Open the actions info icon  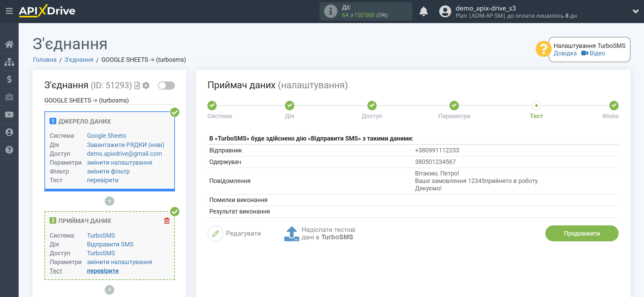click(330, 11)
